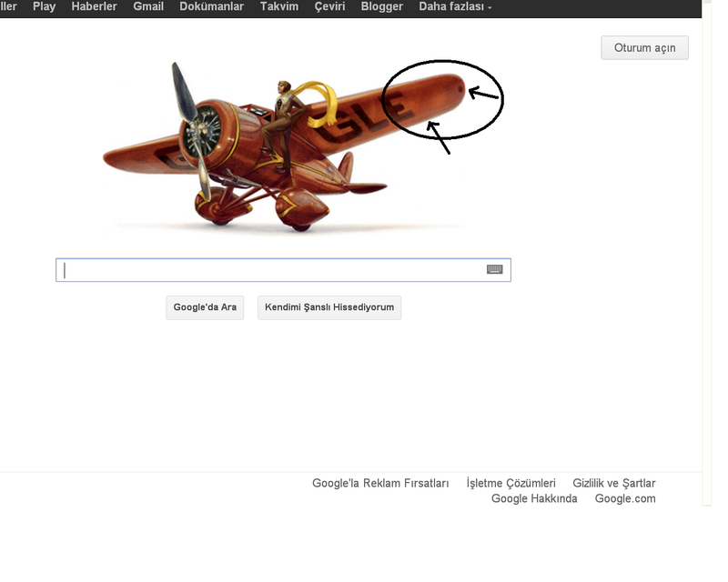Expand the Daha fazlası dropdown menu
This screenshot has width=728, height=582.
coord(455,7)
